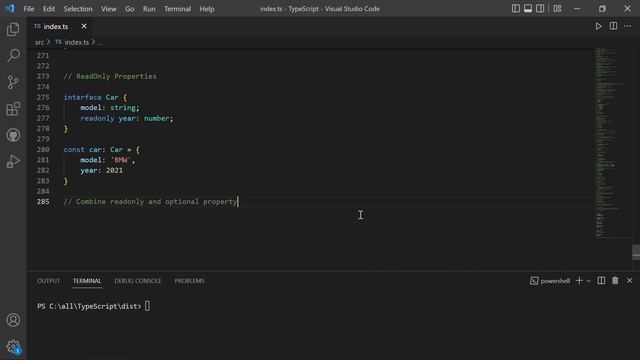Open editor More Actions ellipsis
The image size is (640, 360).
(627, 26)
